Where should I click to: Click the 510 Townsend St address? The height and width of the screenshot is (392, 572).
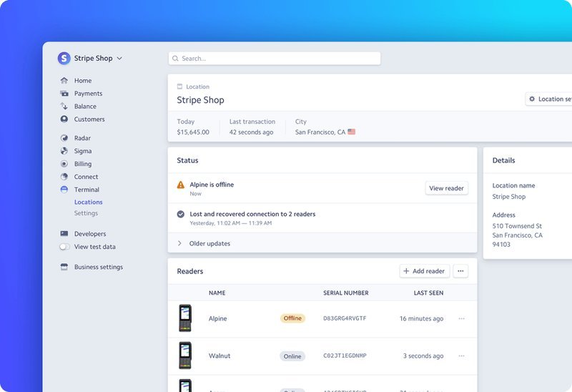point(517,226)
